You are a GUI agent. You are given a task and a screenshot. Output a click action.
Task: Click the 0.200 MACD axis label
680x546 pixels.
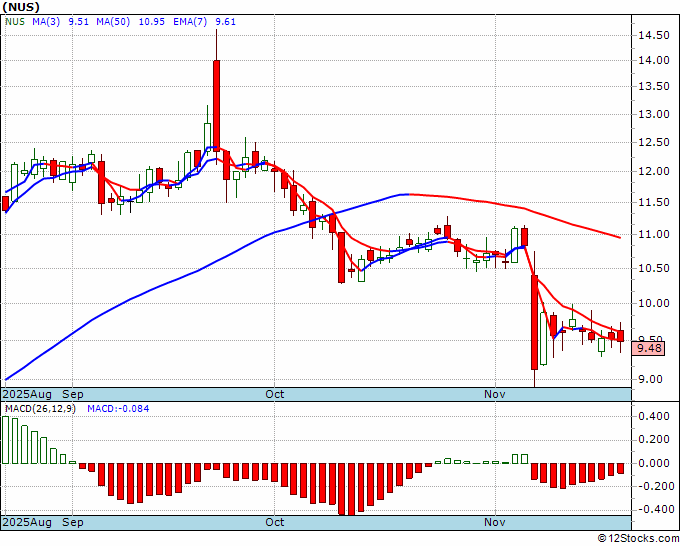click(654, 440)
